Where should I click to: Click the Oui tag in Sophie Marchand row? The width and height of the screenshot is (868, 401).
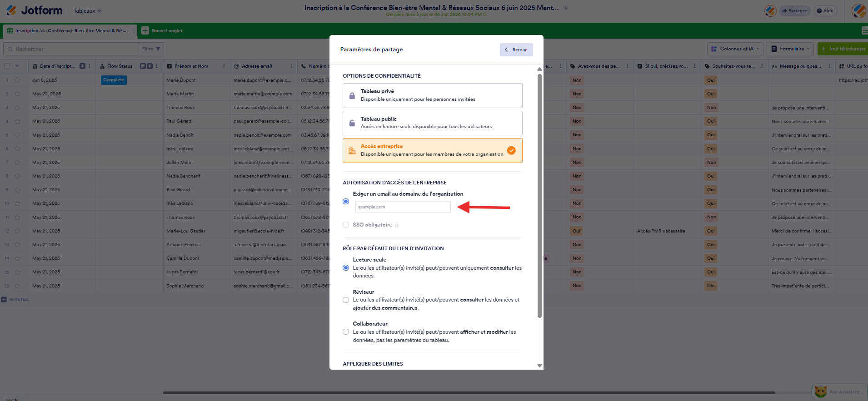[x=711, y=286]
